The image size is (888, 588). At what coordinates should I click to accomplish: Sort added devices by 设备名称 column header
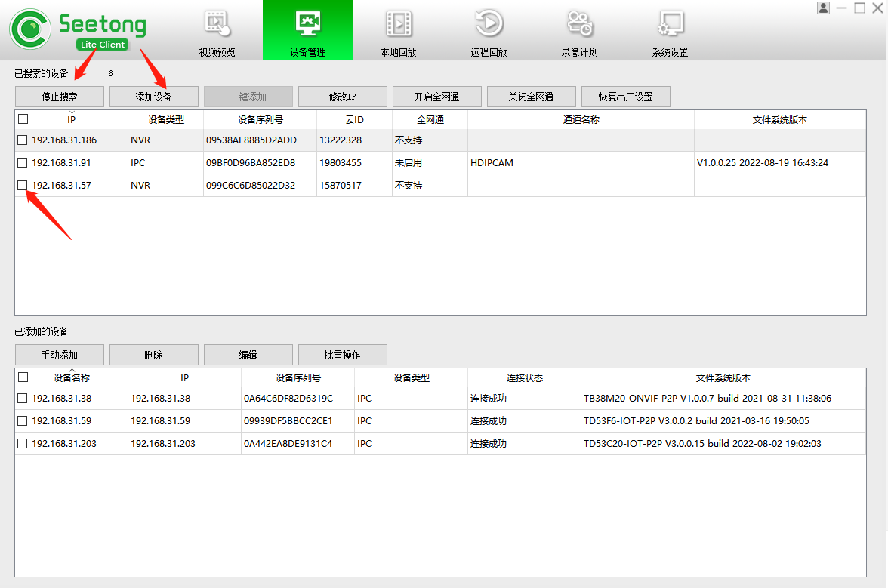[71, 377]
